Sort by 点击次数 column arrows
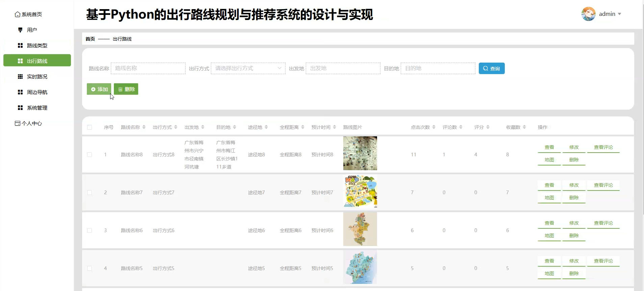The width and height of the screenshot is (644, 291). click(434, 127)
